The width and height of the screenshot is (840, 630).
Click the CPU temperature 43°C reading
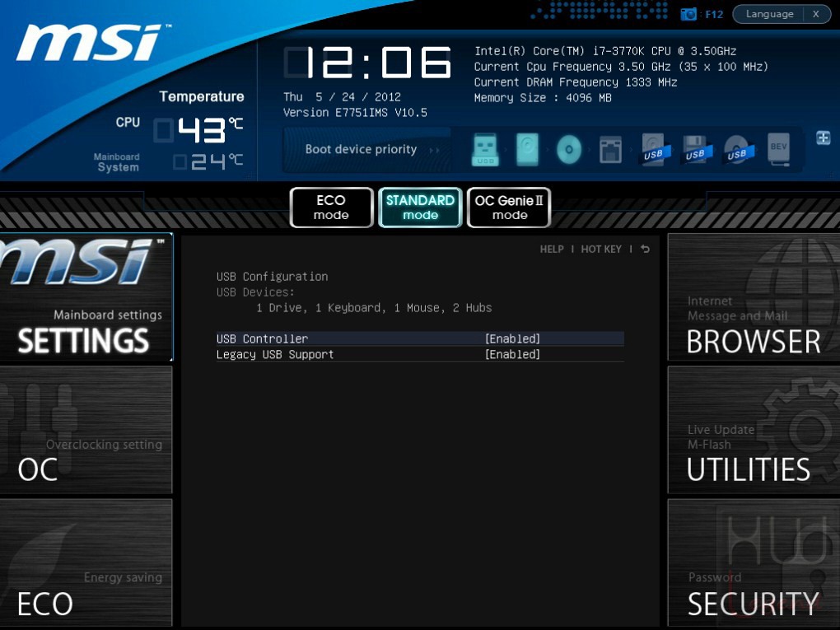click(199, 130)
